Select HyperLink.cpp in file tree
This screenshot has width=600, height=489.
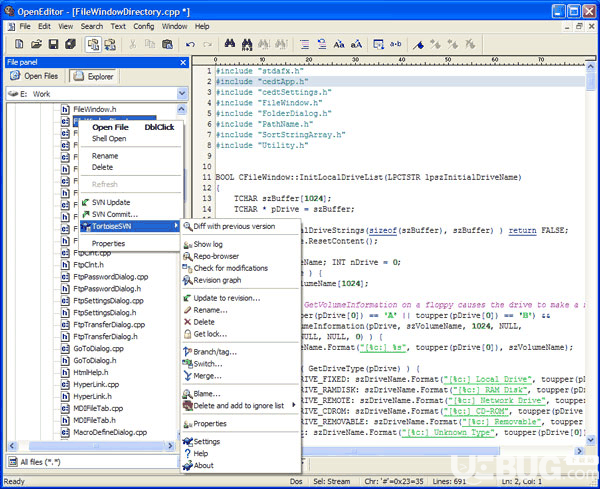tap(96, 385)
